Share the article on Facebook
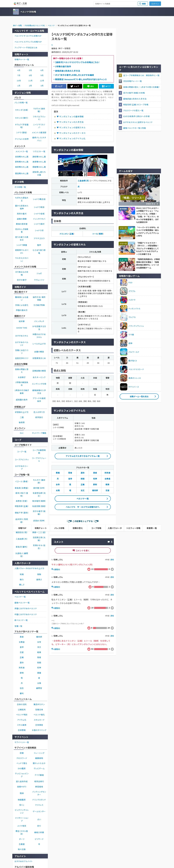 pos(59,86)
